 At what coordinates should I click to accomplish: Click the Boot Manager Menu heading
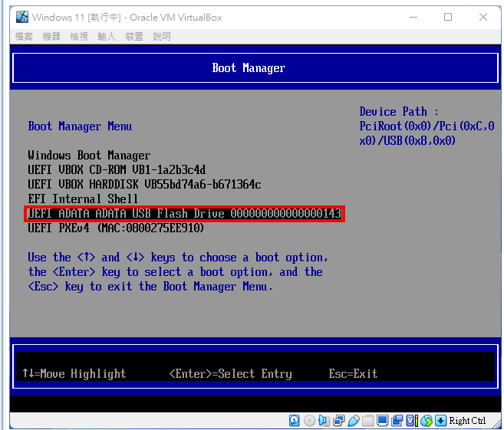(80, 126)
